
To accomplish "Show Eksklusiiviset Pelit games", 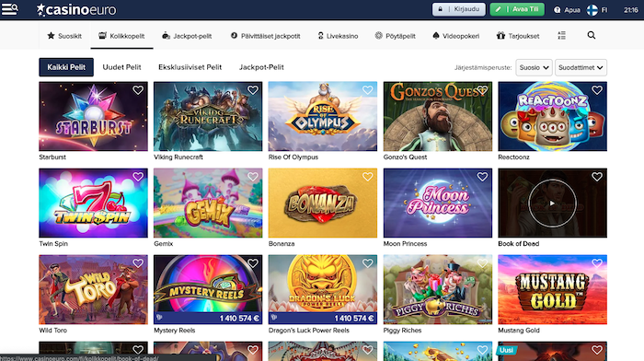I will pos(190,67).
